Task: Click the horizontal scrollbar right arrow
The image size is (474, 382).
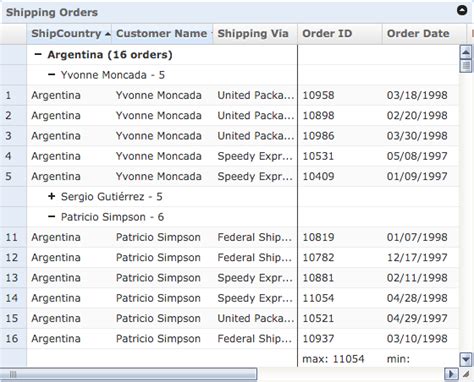Action: (451, 374)
